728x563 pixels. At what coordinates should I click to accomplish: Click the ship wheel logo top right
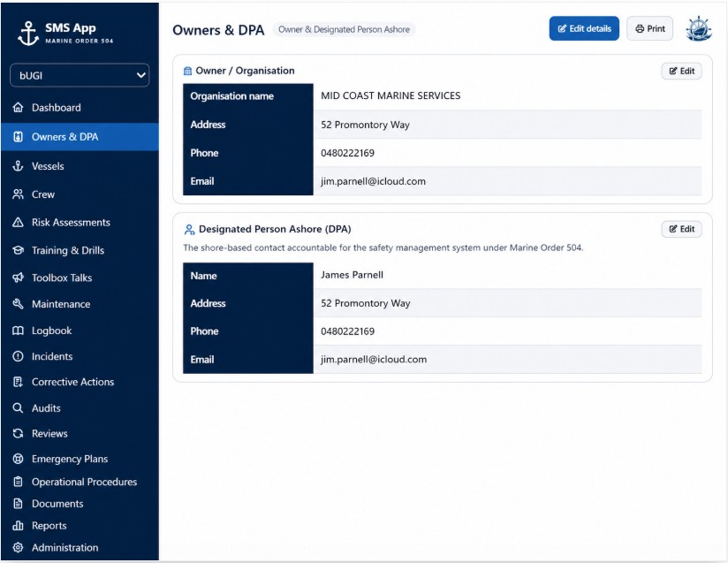tap(698, 29)
